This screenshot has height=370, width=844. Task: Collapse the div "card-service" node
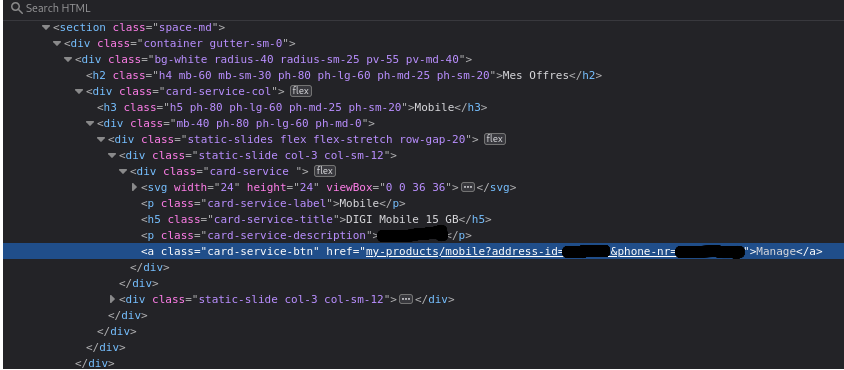click(123, 171)
